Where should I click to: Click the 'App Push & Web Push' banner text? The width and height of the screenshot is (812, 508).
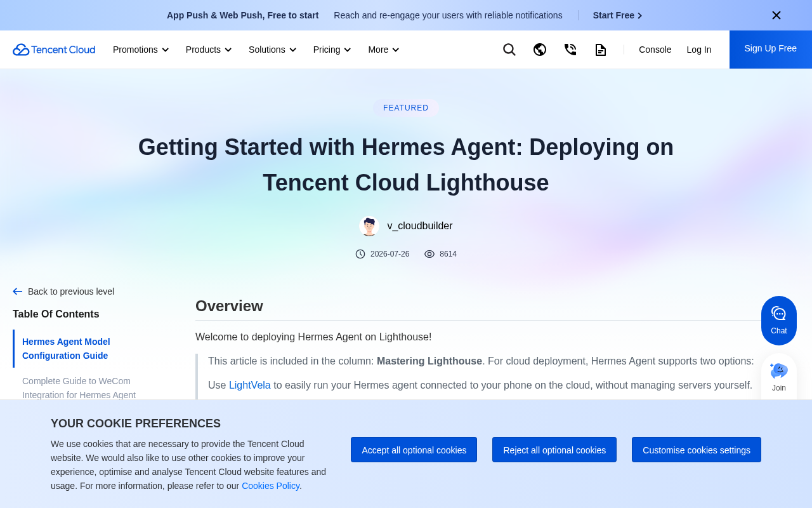click(x=243, y=15)
